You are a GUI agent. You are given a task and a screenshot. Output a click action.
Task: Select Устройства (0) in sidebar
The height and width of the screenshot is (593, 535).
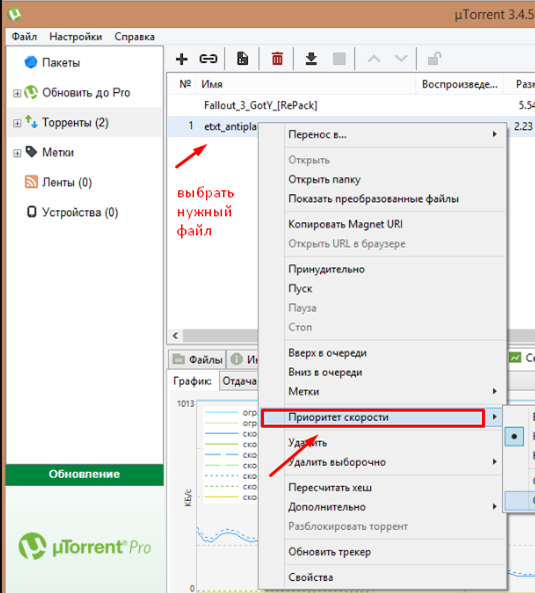[x=72, y=212]
